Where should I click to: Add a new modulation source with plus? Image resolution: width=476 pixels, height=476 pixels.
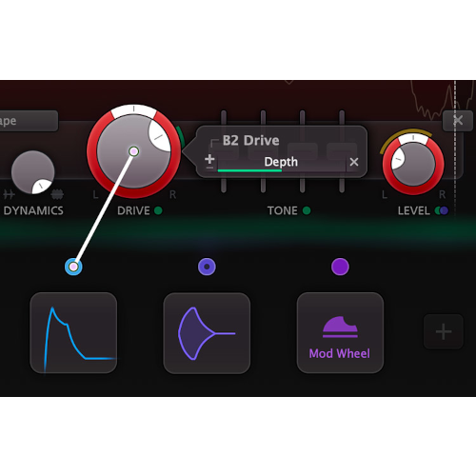(x=444, y=332)
